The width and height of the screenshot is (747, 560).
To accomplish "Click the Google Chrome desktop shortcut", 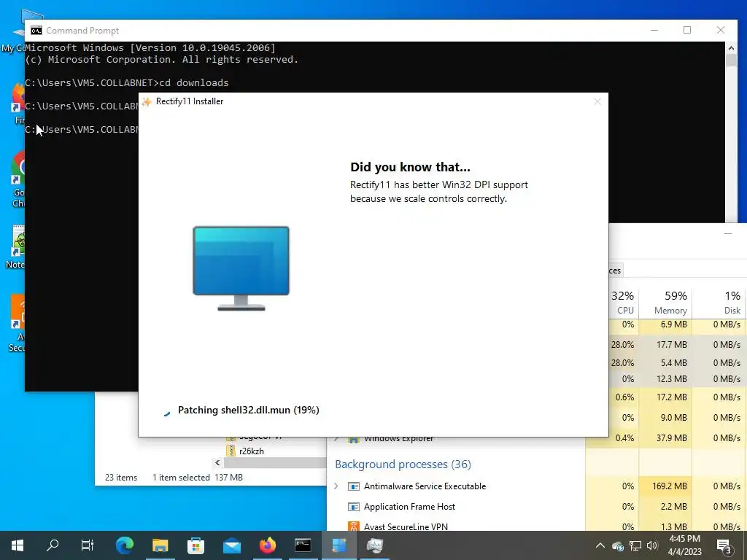I will [18, 179].
